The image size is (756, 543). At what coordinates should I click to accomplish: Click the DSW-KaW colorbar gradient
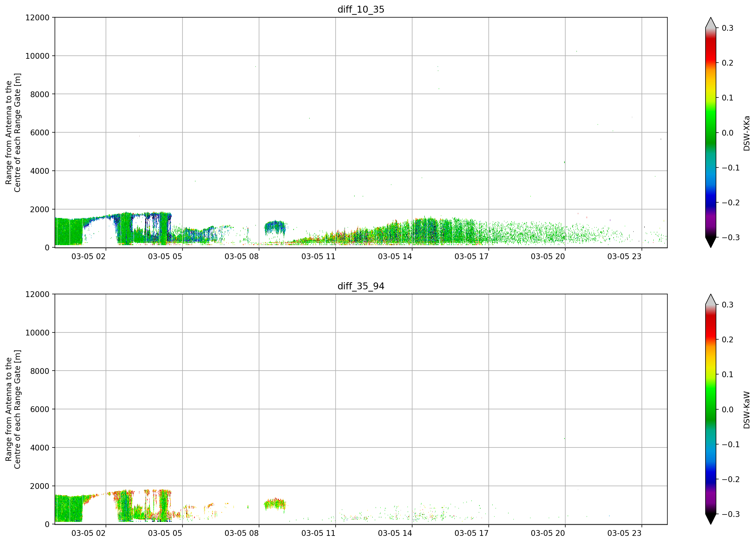pos(710,409)
